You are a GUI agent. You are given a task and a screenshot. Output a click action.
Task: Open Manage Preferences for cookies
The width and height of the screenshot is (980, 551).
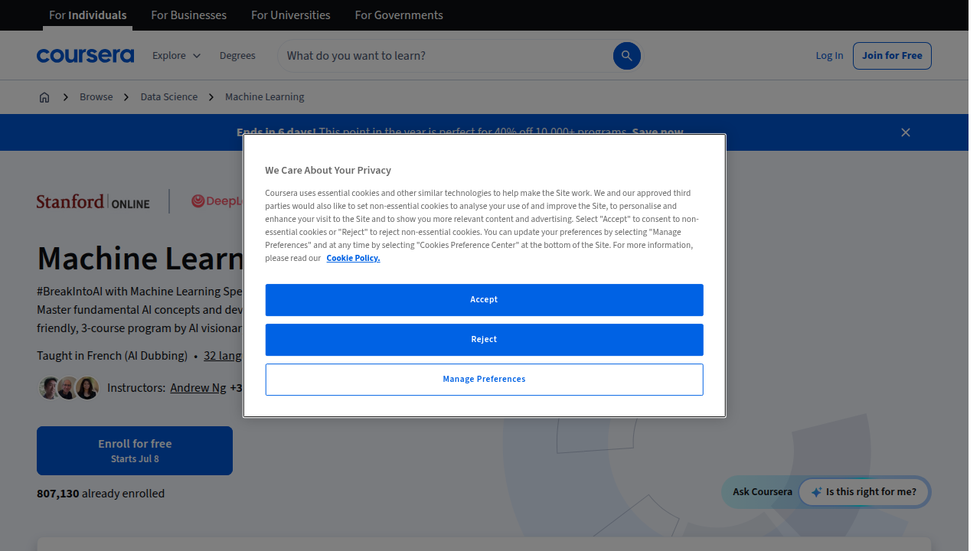click(484, 380)
